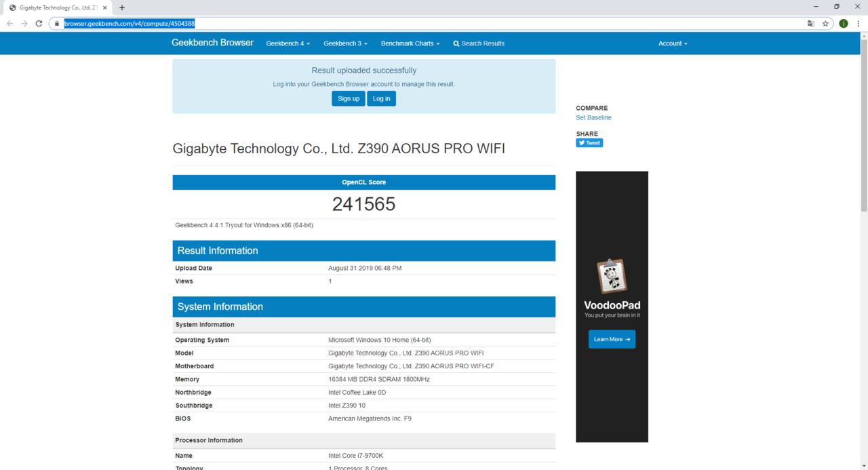Click the Log in button
This screenshot has width=868, height=470.
pyautogui.click(x=382, y=98)
